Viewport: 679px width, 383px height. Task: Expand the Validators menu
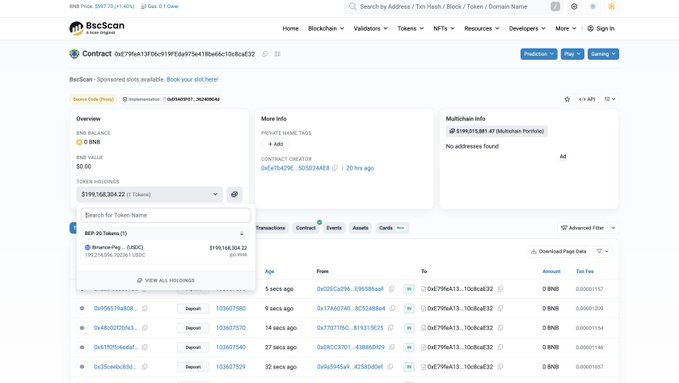point(371,29)
